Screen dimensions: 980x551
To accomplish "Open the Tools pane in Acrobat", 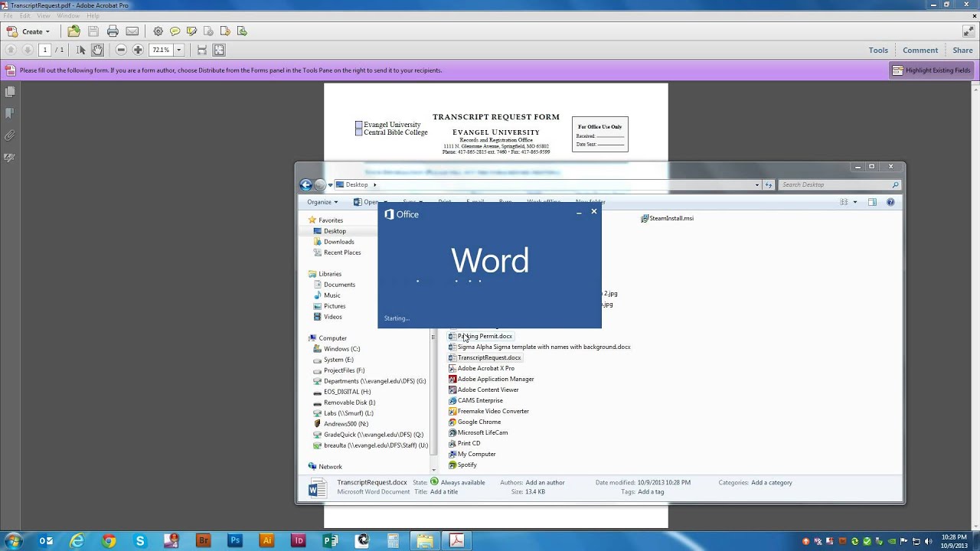I will point(878,51).
